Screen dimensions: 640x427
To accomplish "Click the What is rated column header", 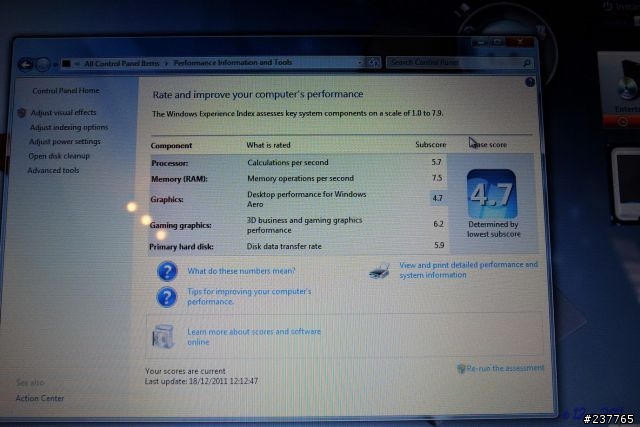I will click(x=268, y=145).
